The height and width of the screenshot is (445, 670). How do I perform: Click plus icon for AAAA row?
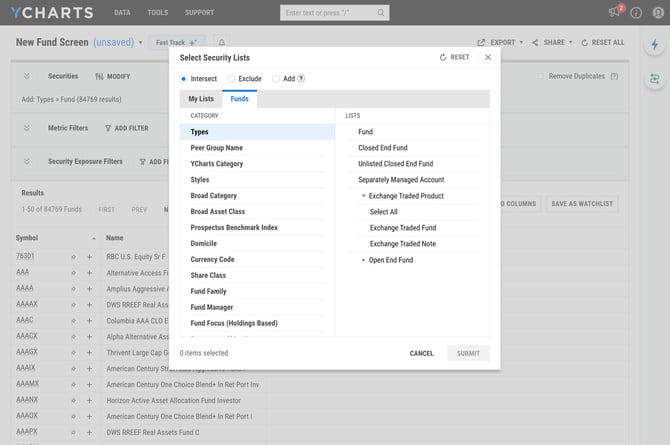(x=89, y=289)
